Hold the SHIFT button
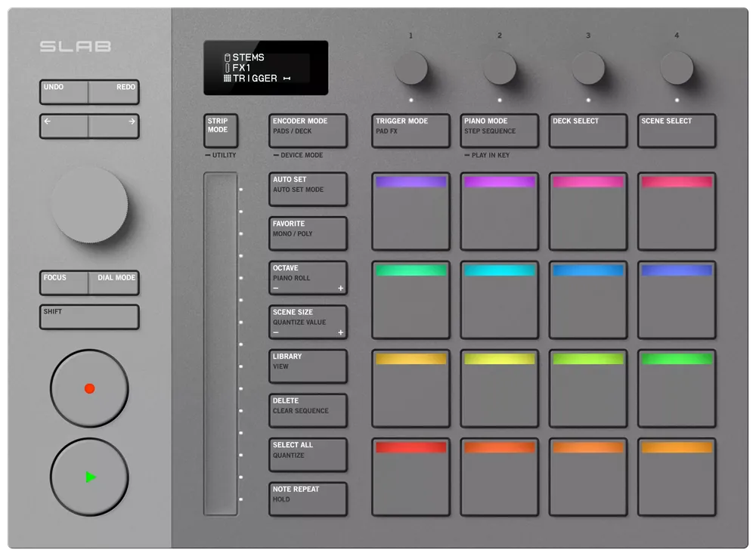 coord(90,317)
